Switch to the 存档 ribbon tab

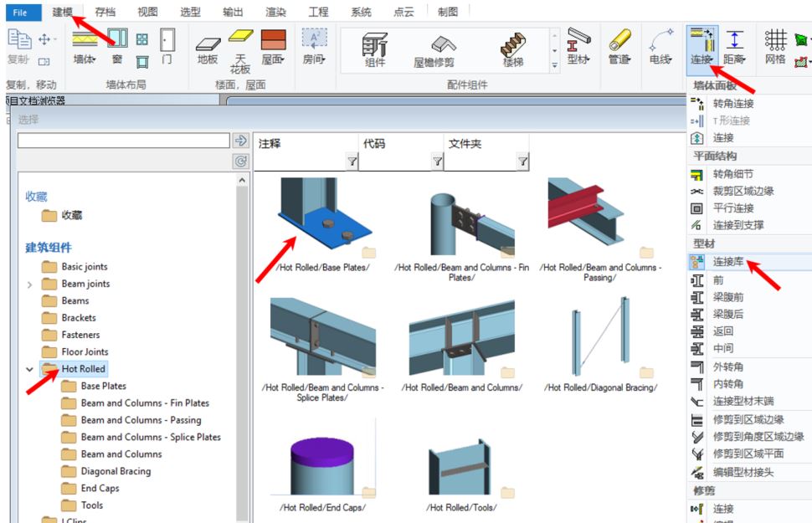coord(105,12)
